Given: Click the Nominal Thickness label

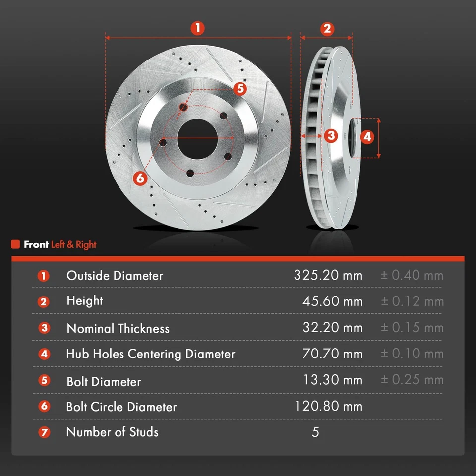Looking at the screenshot, I should (118, 328).
